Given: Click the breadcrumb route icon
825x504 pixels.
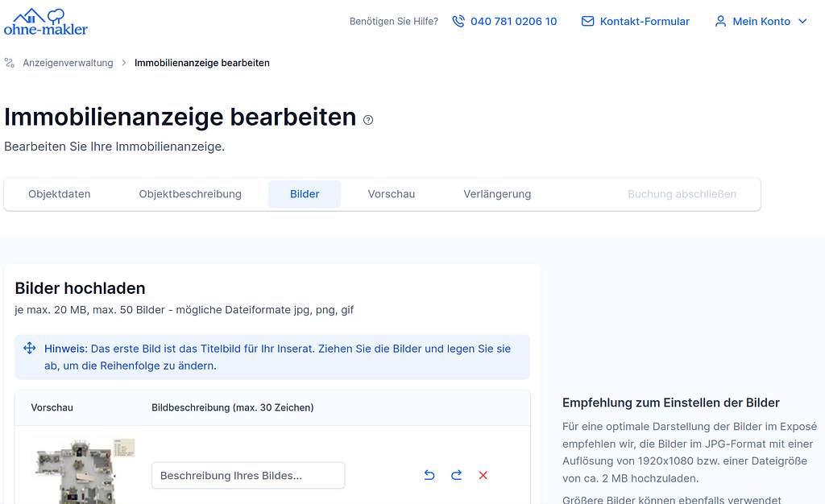Looking at the screenshot, I should pos(10,63).
